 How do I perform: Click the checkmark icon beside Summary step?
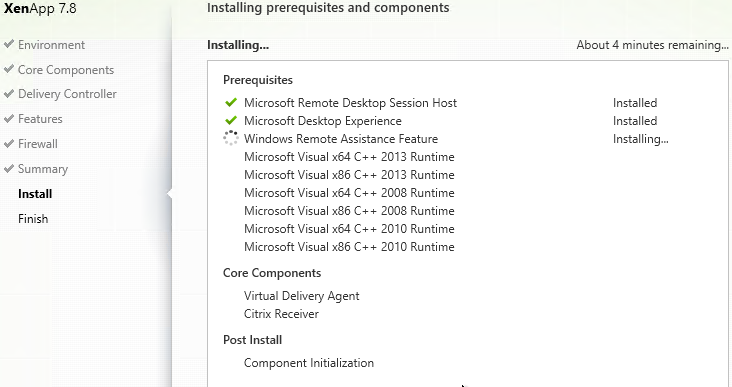coord(8,169)
